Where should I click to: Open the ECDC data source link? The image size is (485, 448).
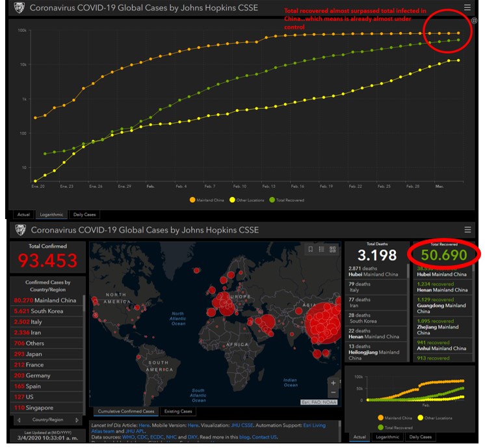[157, 437]
